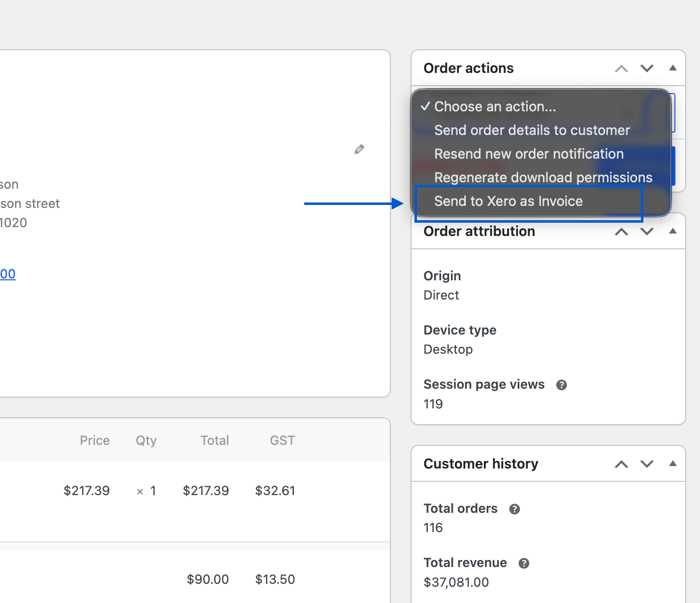
Task: Open help tooltip for Total orders
Action: pos(514,509)
